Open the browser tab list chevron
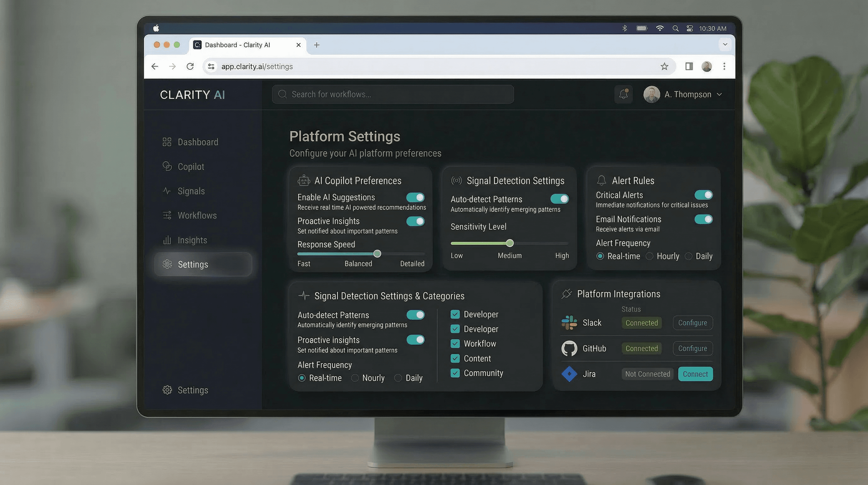The width and height of the screenshot is (868, 485). (725, 45)
